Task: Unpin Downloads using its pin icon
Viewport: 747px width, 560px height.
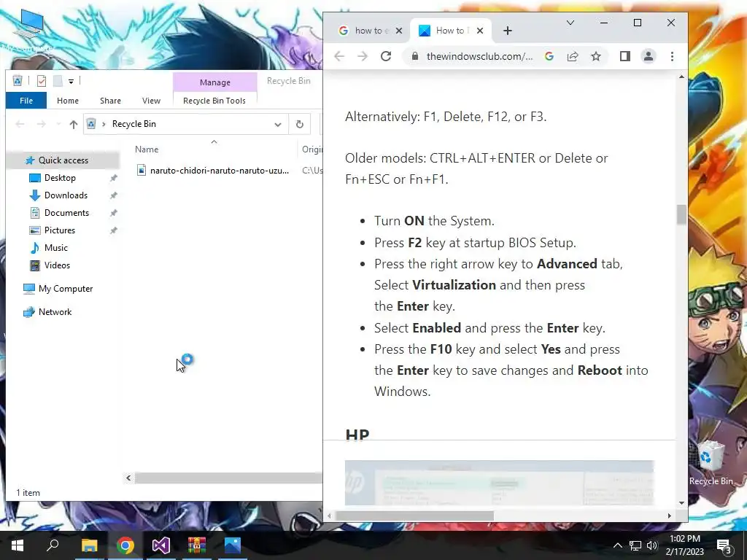Action: [x=113, y=195]
